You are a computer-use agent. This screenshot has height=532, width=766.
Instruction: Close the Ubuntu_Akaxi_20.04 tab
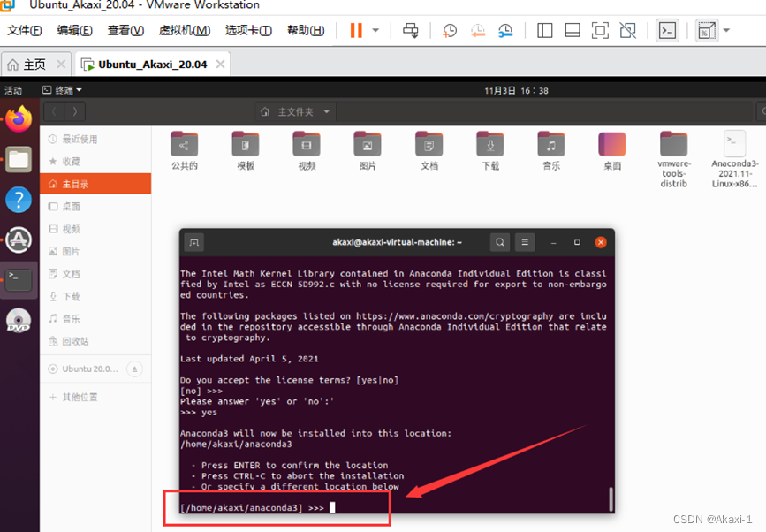[x=220, y=64]
